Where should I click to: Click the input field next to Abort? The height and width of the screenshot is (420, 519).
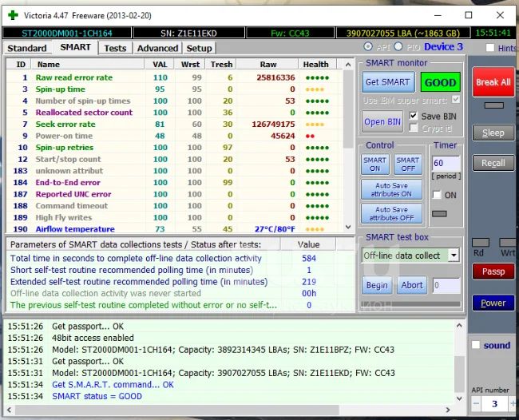446,285
